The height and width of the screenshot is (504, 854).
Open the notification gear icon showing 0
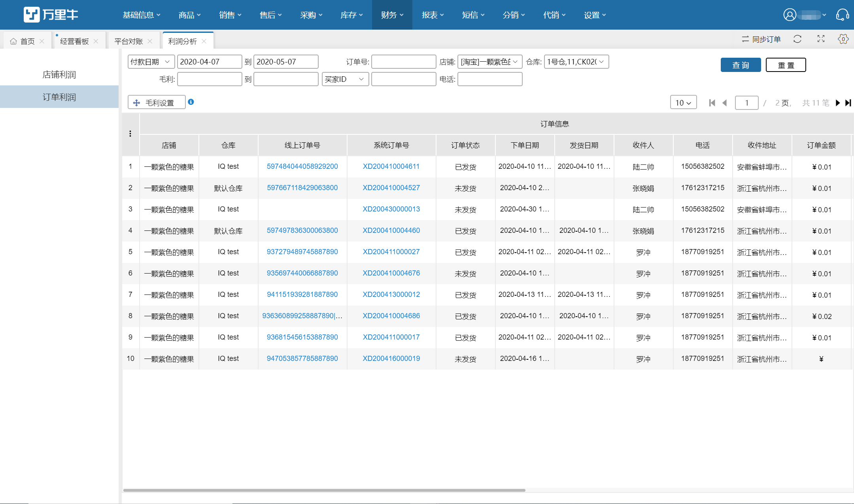pos(843,39)
